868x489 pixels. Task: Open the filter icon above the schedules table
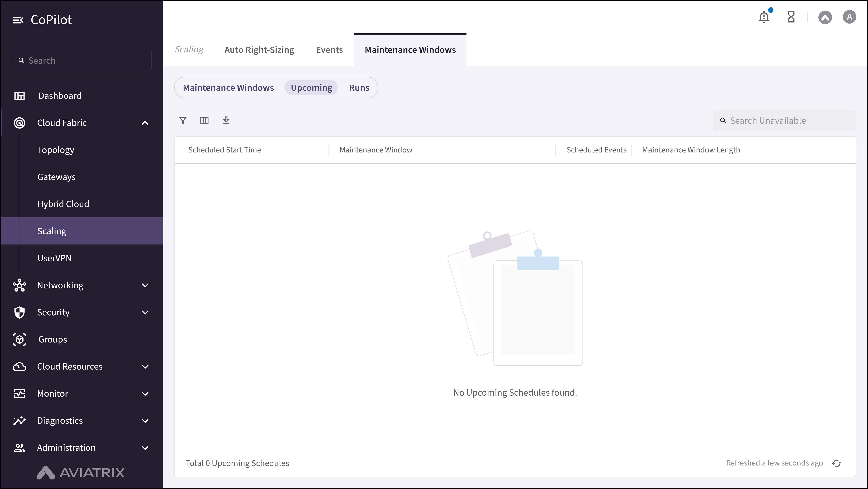183,120
